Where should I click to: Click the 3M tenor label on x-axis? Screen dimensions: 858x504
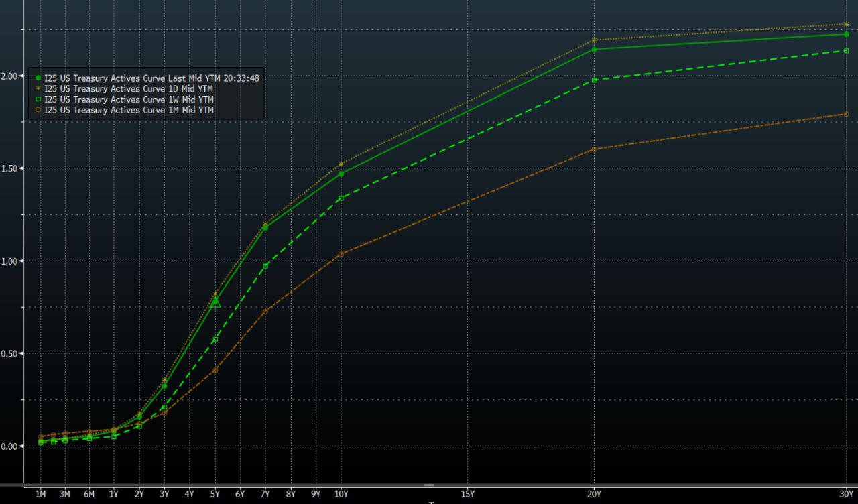[65, 494]
